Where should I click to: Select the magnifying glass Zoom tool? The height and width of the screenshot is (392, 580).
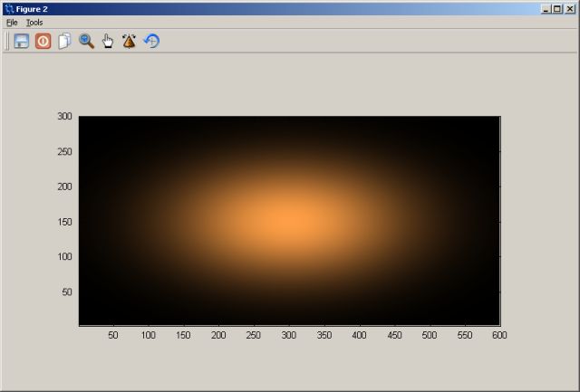[x=86, y=41]
